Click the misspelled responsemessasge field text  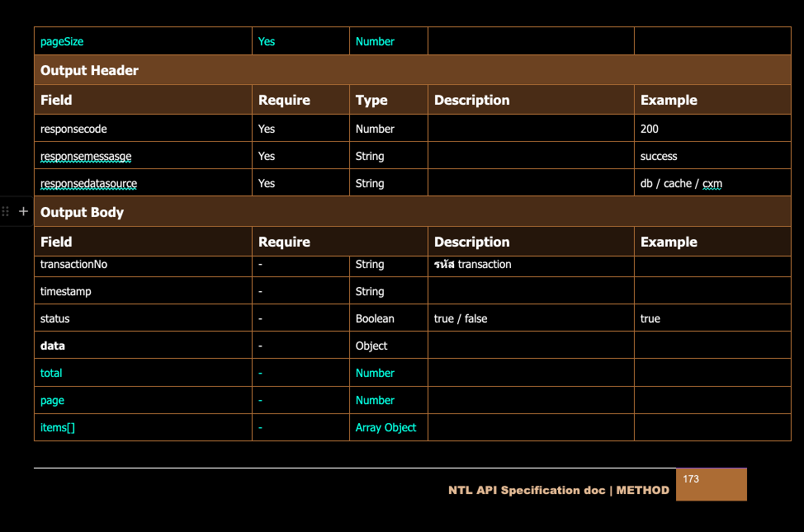pos(86,156)
